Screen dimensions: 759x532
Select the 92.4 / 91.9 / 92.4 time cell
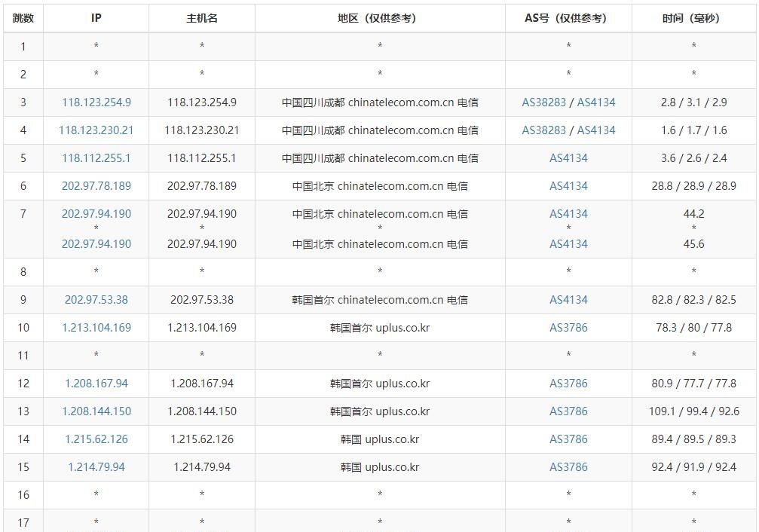coord(693,467)
